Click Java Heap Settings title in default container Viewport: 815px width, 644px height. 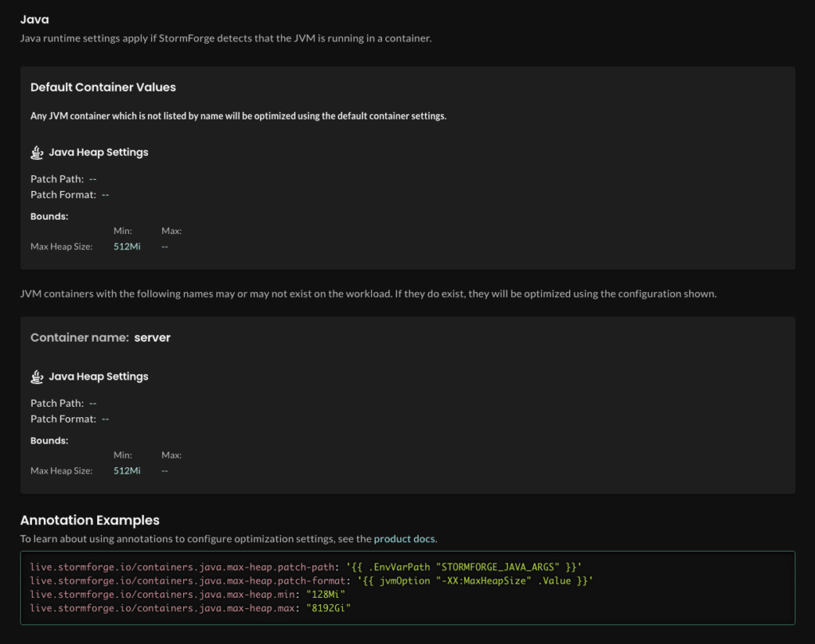point(98,152)
